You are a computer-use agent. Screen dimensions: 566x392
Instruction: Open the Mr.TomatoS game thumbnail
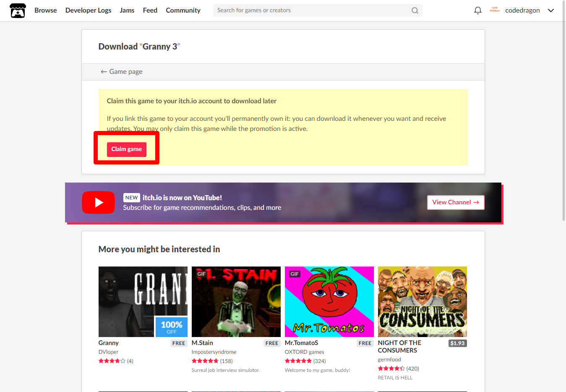329,302
